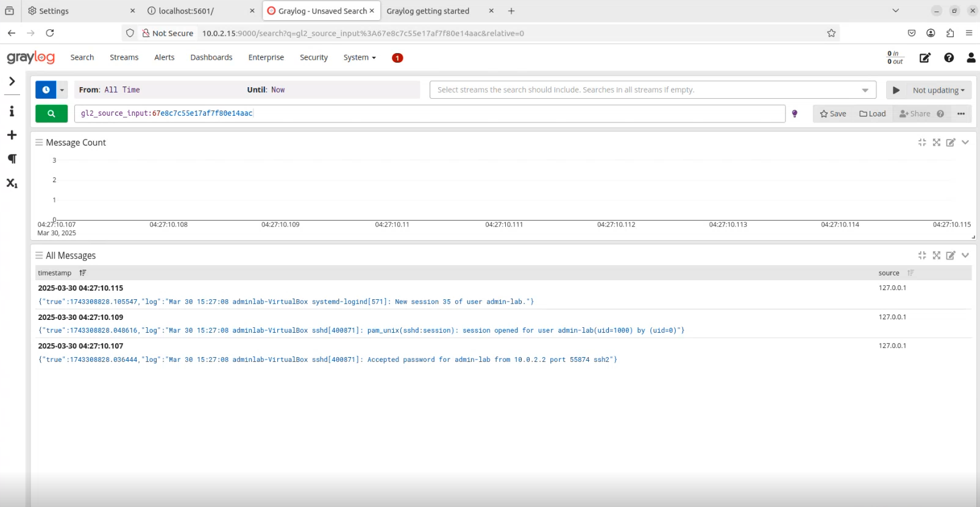Open the help icon in navbar
The width and height of the screenshot is (980, 507).
point(949,57)
